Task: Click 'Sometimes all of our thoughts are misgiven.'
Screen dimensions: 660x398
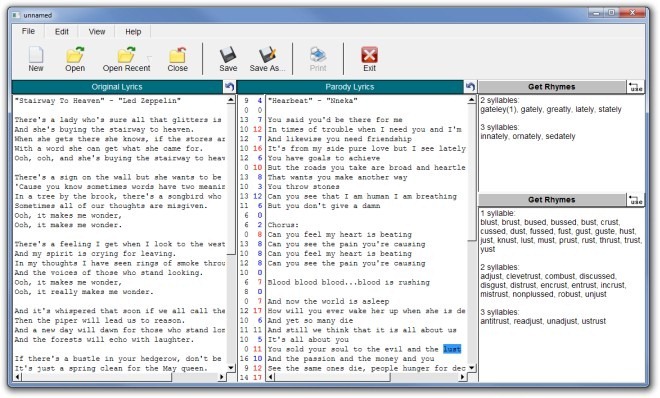Action: [x=111, y=206]
